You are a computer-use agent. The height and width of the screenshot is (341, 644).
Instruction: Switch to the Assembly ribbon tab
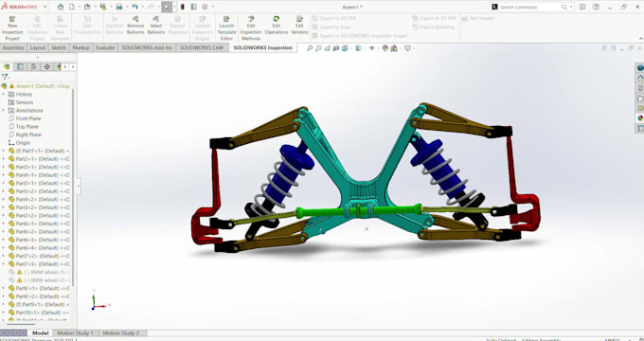coord(13,47)
